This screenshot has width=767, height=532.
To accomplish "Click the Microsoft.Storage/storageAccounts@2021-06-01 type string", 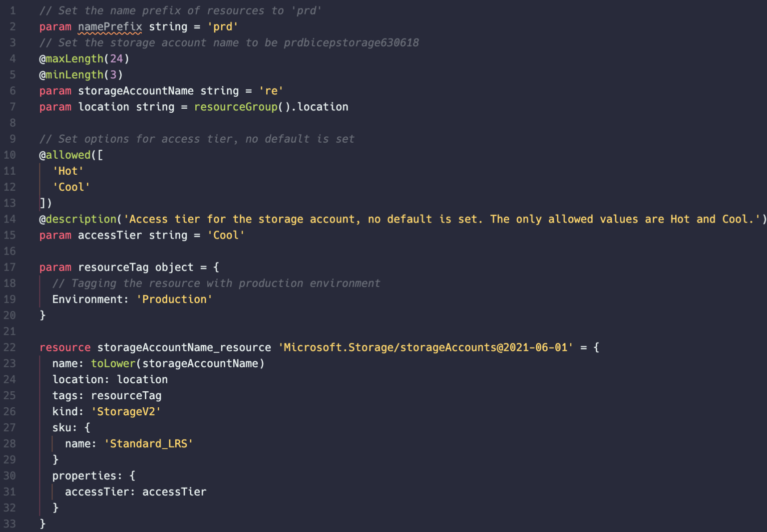I will (x=426, y=347).
